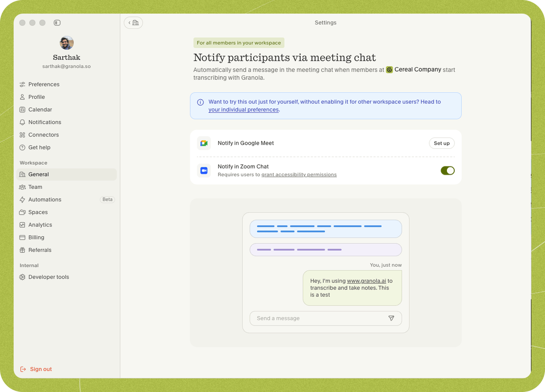The width and height of the screenshot is (545, 392).
Task: Click the Calendar icon in sidebar
Action: coord(22,110)
